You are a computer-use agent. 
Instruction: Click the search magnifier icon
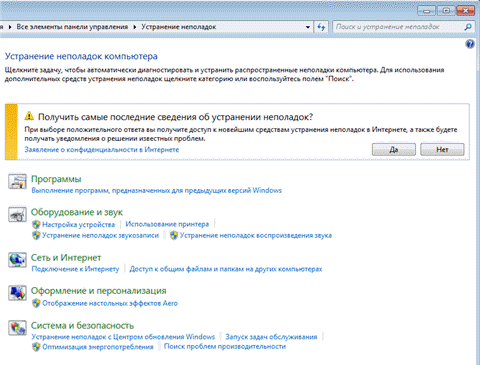(x=468, y=27)
